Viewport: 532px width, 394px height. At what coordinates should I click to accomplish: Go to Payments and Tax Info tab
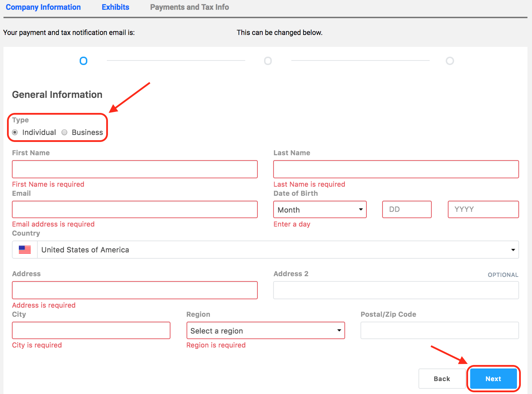tap(189, 7)
